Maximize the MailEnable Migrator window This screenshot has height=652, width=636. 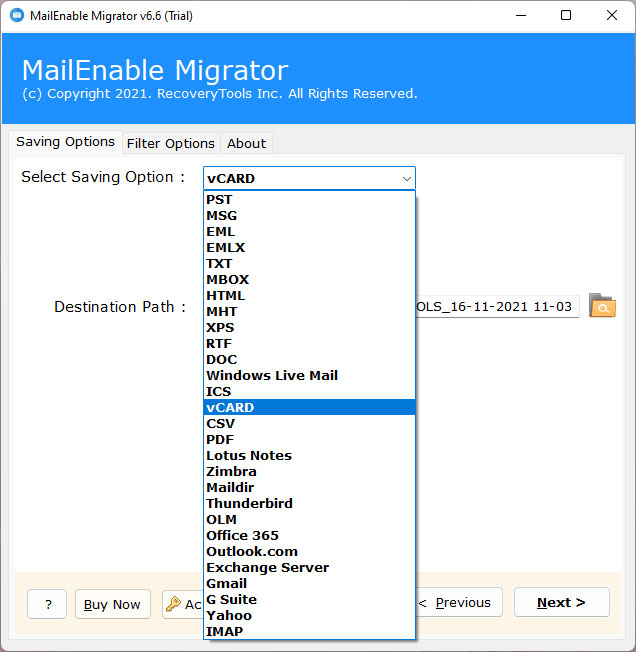[566, 15]
